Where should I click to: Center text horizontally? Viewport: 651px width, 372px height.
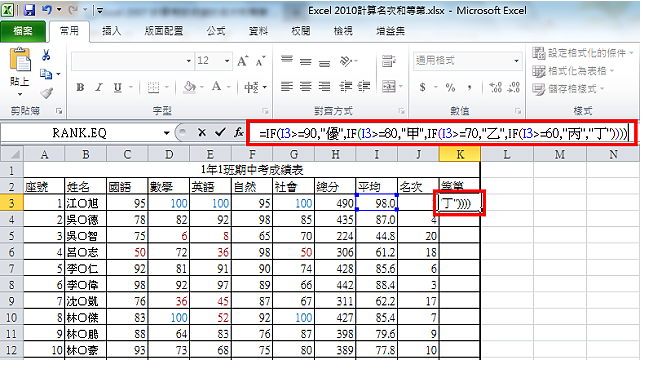pyautogui.click(x=306, y=87)
